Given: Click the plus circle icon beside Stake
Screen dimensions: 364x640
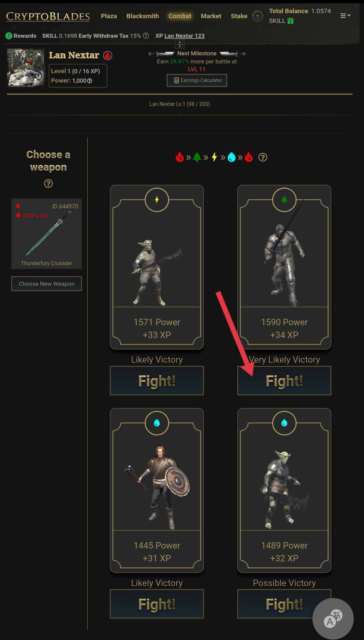Looking at the screenshot, I should (x=257, y=16).
